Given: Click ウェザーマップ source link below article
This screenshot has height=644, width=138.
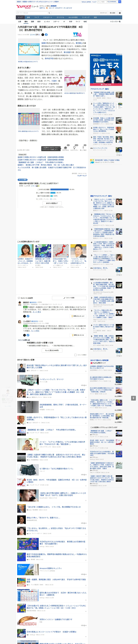Looking at the screenshot, I should click(82, 176).
